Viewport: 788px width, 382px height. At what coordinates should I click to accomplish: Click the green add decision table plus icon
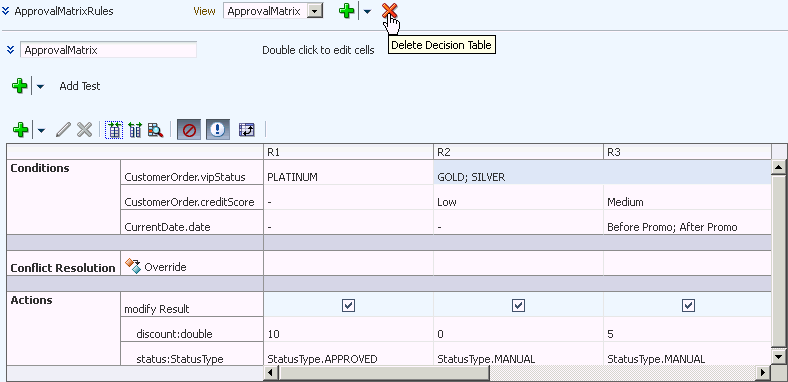(x=347, y=11)
